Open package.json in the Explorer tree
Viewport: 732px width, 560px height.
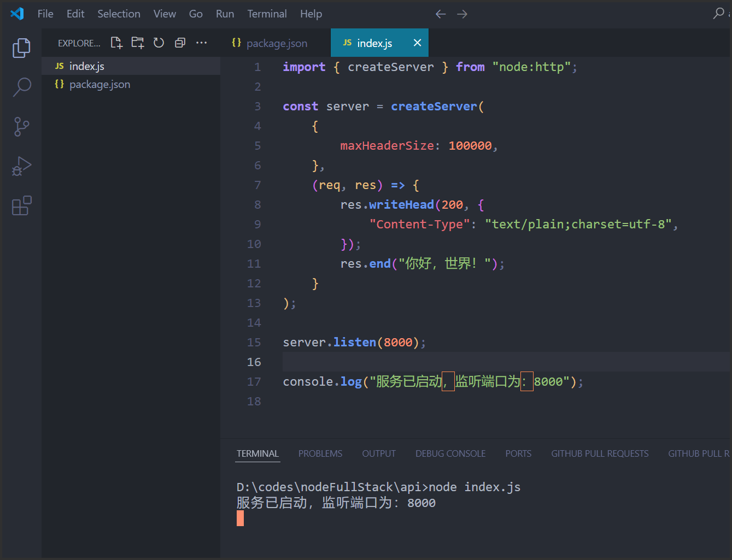tap(131, 84)
